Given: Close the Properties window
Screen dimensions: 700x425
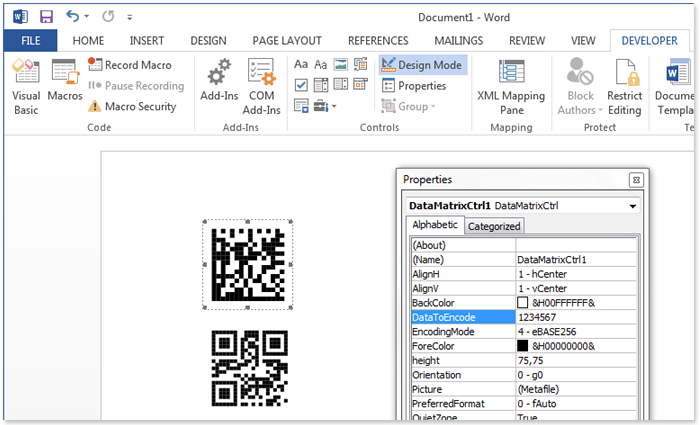Looking at the screenshot, I should 636,180.
